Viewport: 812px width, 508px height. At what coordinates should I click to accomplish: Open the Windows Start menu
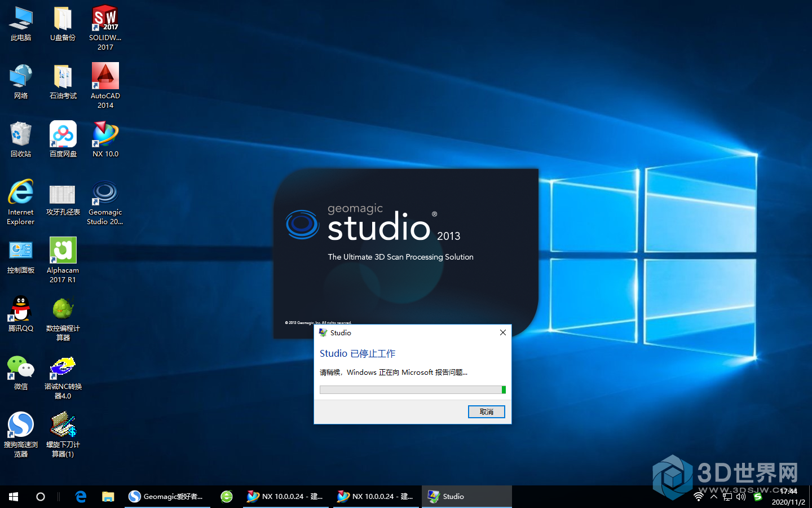click(x=14, y=497)
